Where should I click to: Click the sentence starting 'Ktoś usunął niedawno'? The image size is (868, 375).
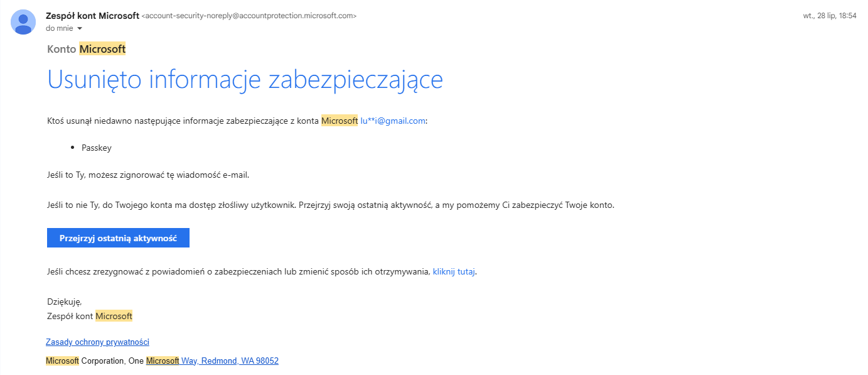click(x=237, y=121)
